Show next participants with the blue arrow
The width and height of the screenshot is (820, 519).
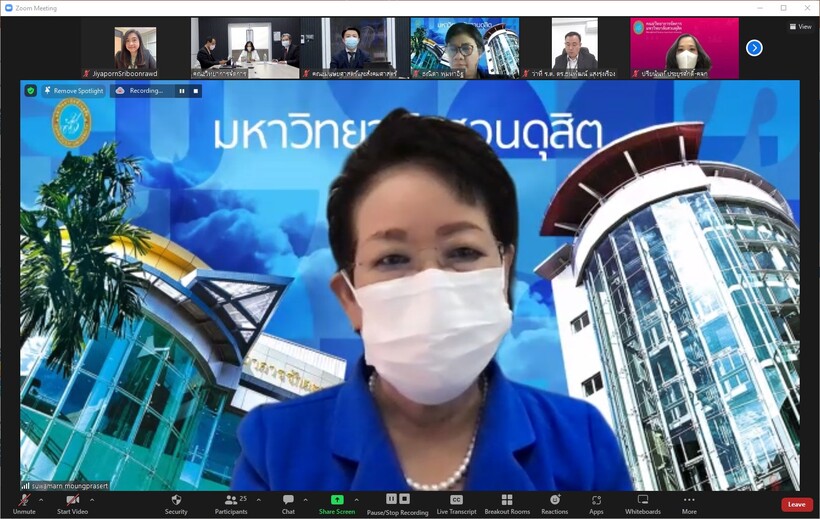(x=754, y=47)
